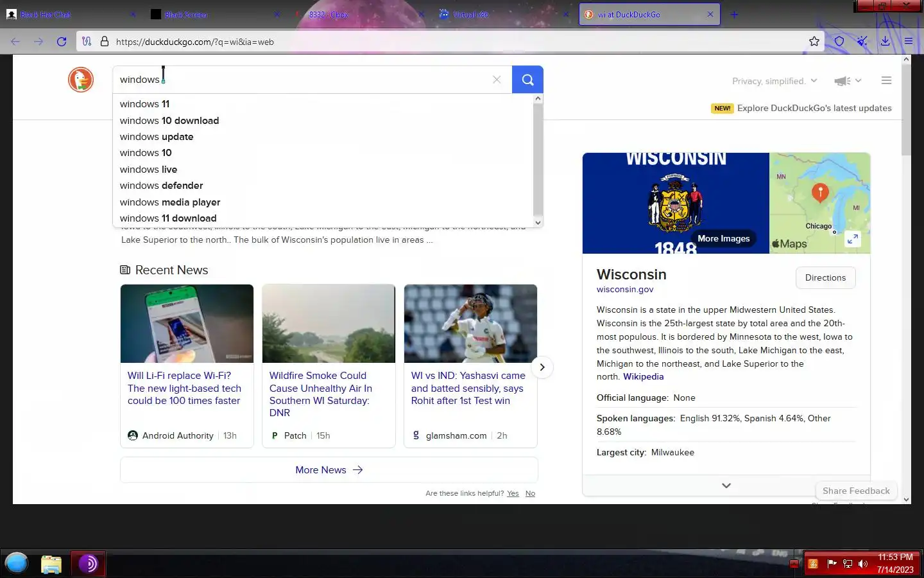Screen dimensions: 924x578
Task: Close the wi at DuckDuckGo tab
Action: (x=710, y=14)
